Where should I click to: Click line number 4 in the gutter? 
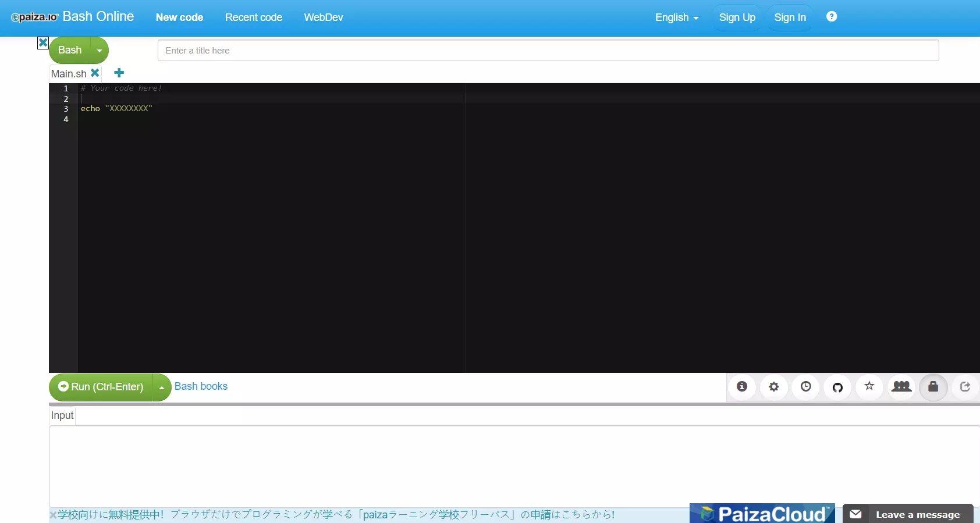click(66, 119)
